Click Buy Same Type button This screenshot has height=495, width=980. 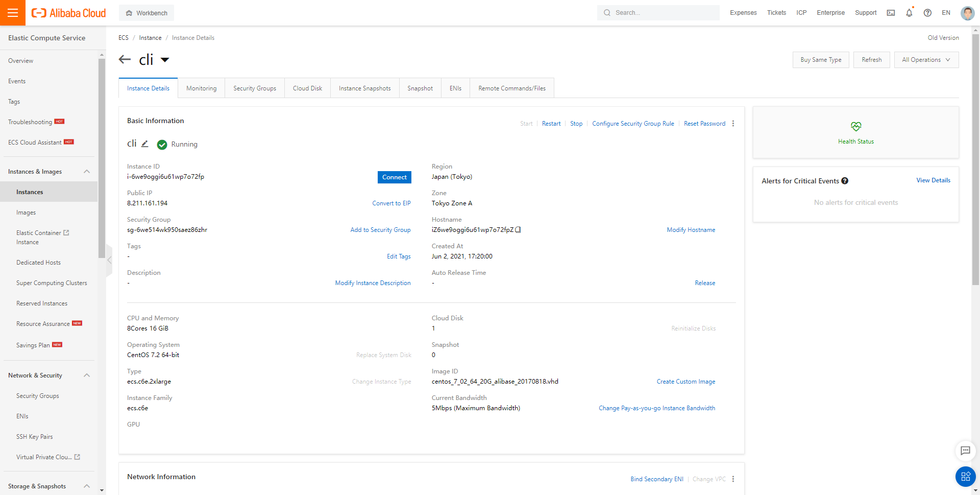(x=821, y=60)
